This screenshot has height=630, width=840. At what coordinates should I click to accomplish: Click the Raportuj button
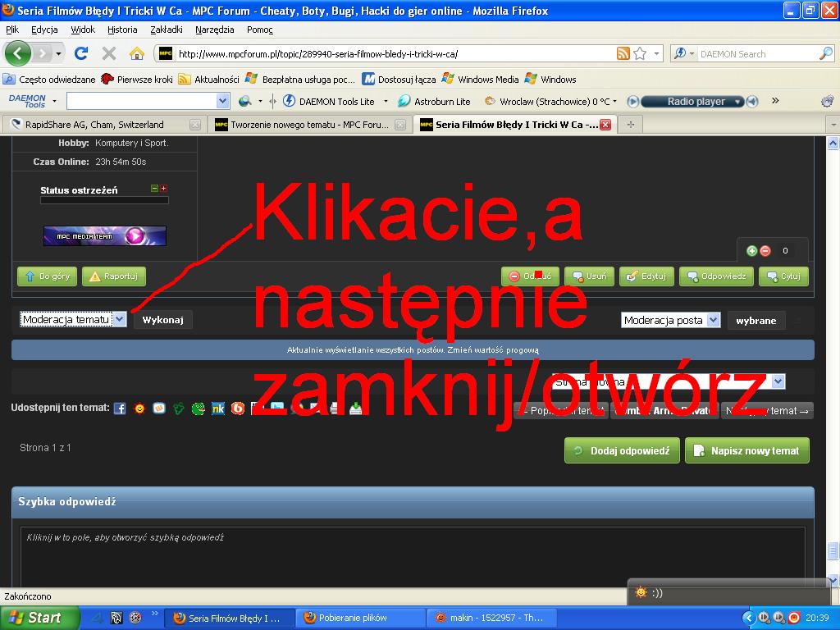(113, 276)
